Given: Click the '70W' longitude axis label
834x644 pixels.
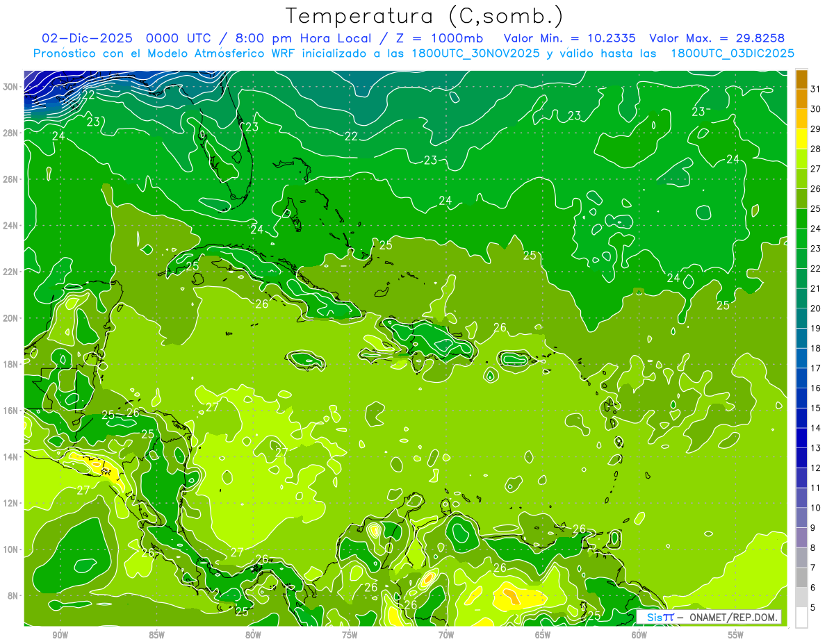Looking at the screenshot, I should 446,636.
